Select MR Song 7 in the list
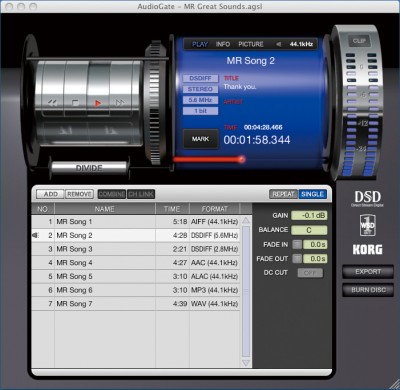Screen dimensions: 400x390 (136, 304)
